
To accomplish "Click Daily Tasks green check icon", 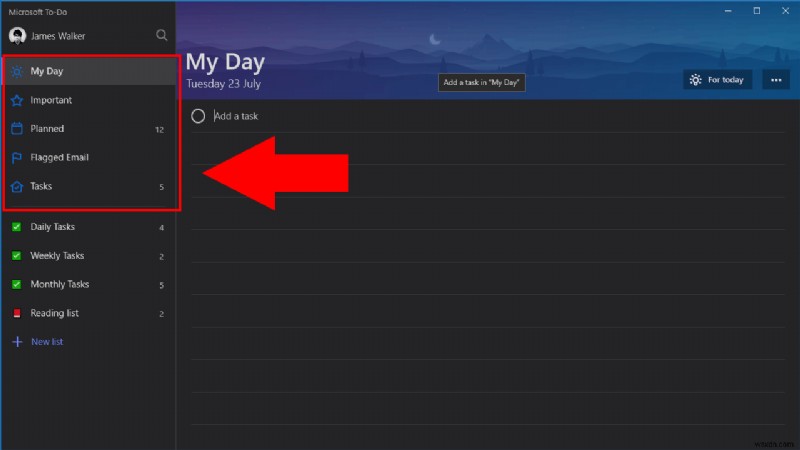I will (x=16, y=227).
